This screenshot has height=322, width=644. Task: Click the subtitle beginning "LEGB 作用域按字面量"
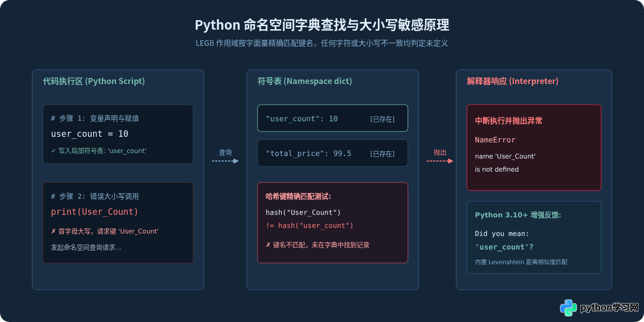322,43
